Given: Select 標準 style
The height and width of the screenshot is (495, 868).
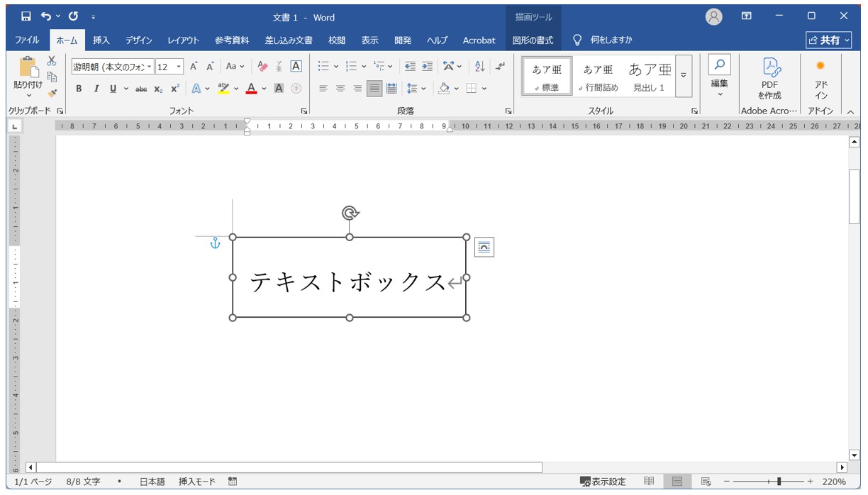Looking at the screenshot, I should [547, 77].
